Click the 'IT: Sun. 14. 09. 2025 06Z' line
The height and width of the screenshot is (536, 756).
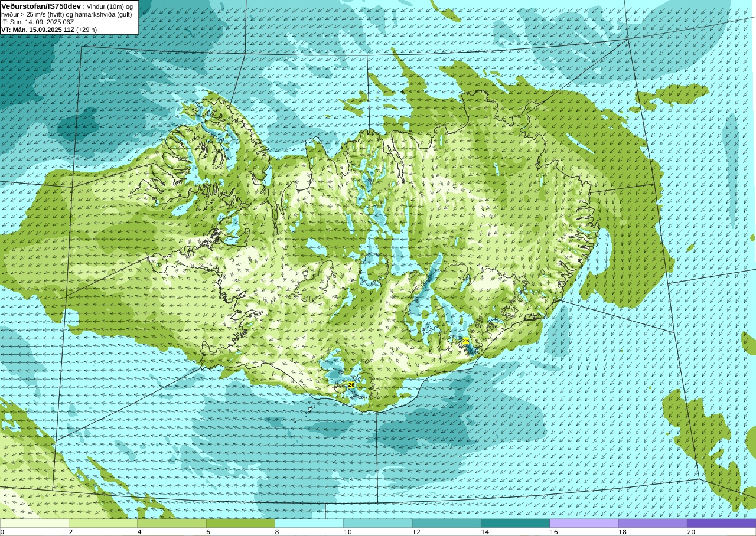(37, 22)
